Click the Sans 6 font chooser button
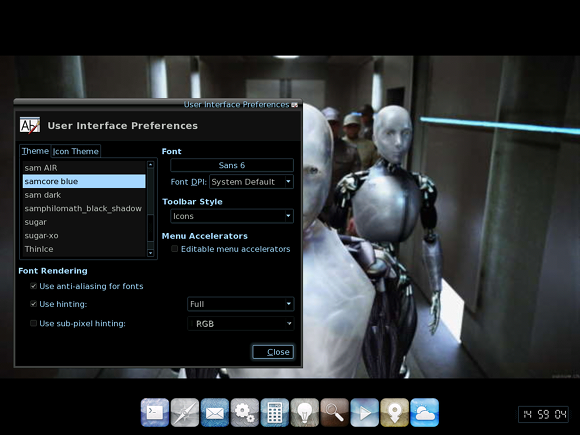The image size is (580, 435). pos(232,165)
